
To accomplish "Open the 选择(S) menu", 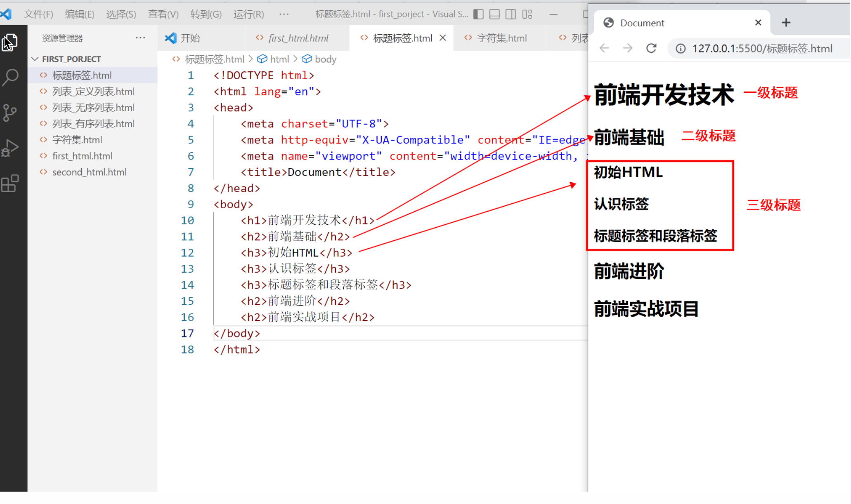I will tap(121, 14).
